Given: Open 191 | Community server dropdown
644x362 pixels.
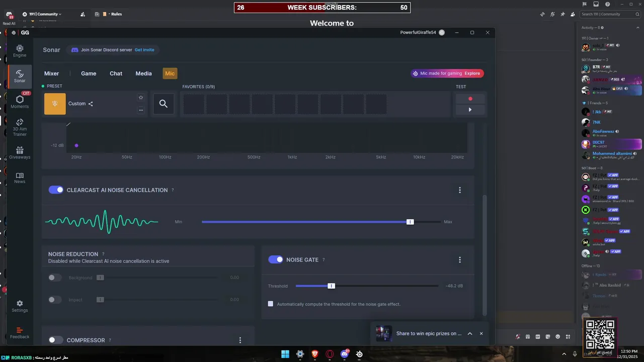Looking at the screenshot, I should pos(45,14).
